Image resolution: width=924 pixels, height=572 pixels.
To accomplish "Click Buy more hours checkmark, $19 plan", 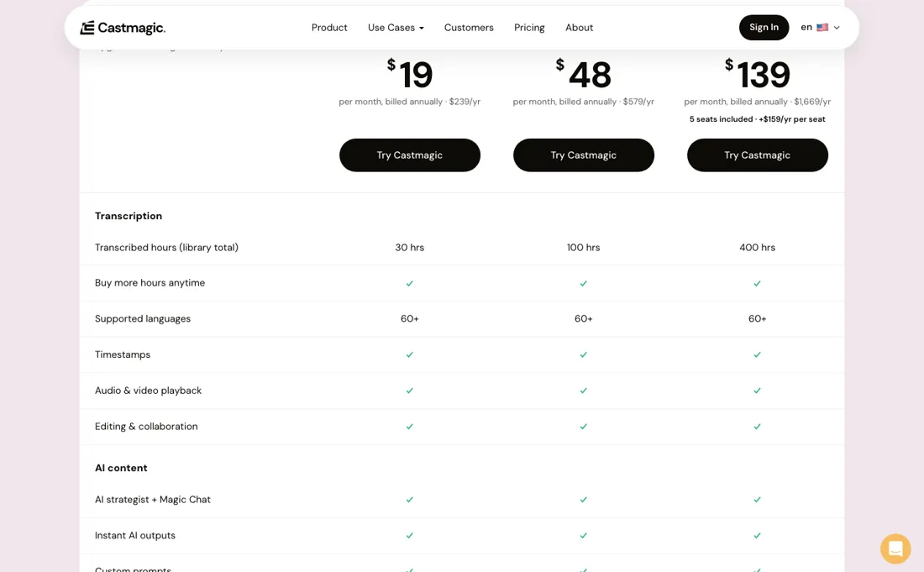I will (410, 283).
